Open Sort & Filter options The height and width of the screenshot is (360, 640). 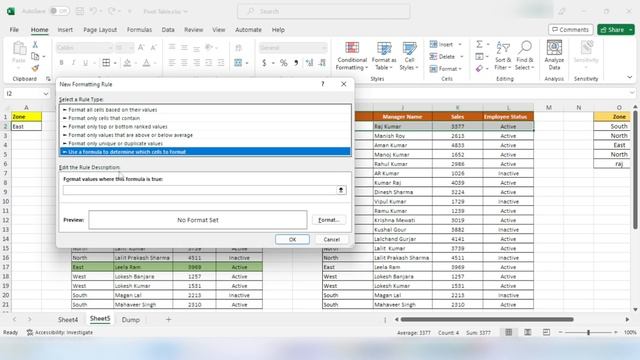502,56
